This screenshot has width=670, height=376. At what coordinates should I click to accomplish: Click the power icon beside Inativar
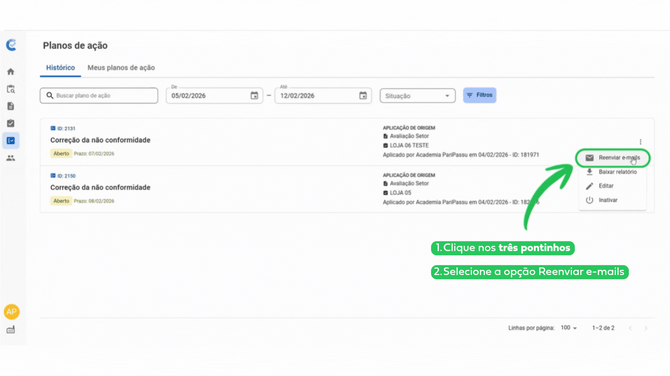(x=589, y=200)
